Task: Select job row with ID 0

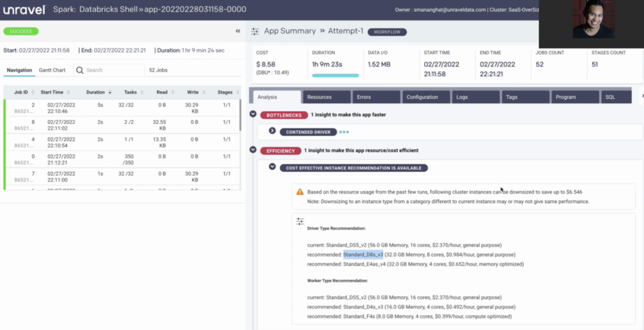Action: (x=122, y=160)
